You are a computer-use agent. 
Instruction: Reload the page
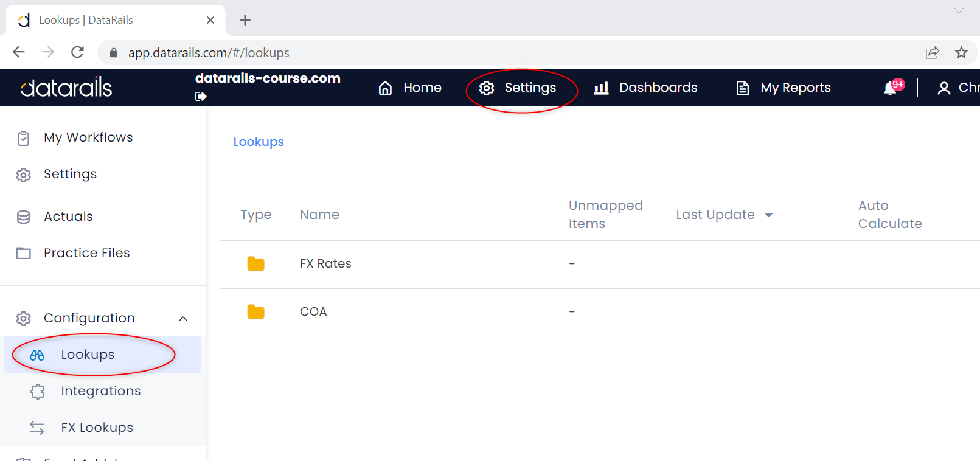click(77, 52)
